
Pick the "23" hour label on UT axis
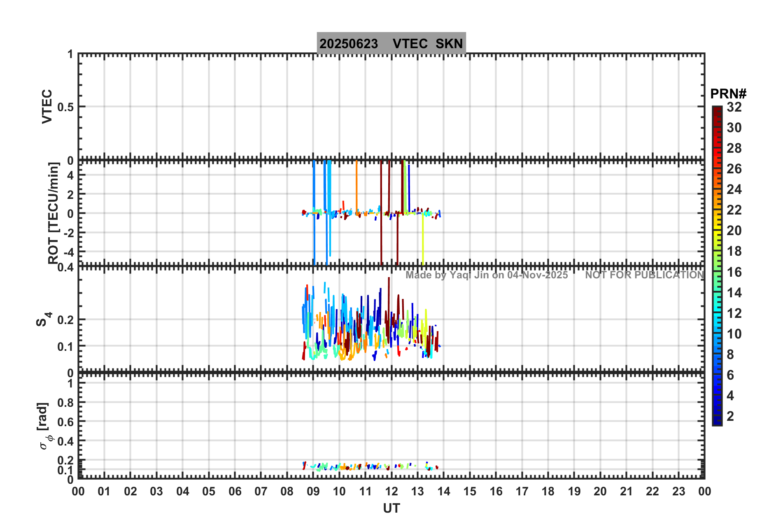(679, 491)
